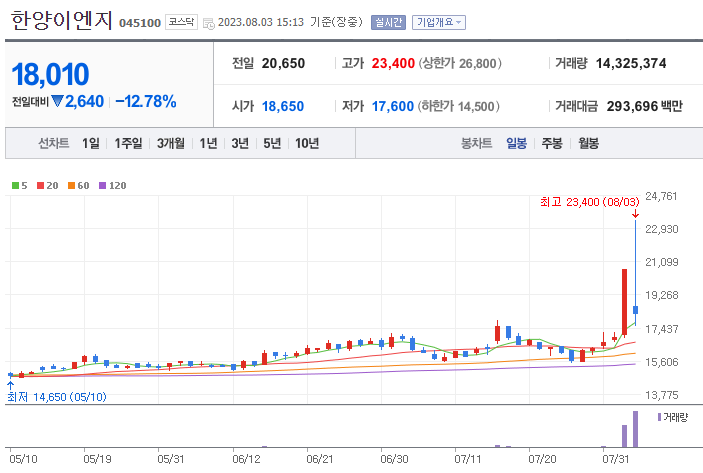Click the stock code 045100

tap(140, 23)
